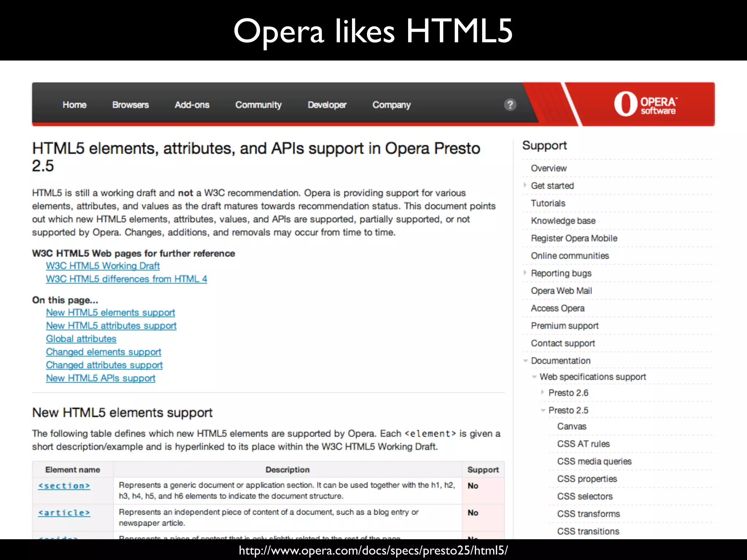The height and width of the screenshot is (560, 747).
Task: Jump to Global attributes section
Action: [81, 339]
